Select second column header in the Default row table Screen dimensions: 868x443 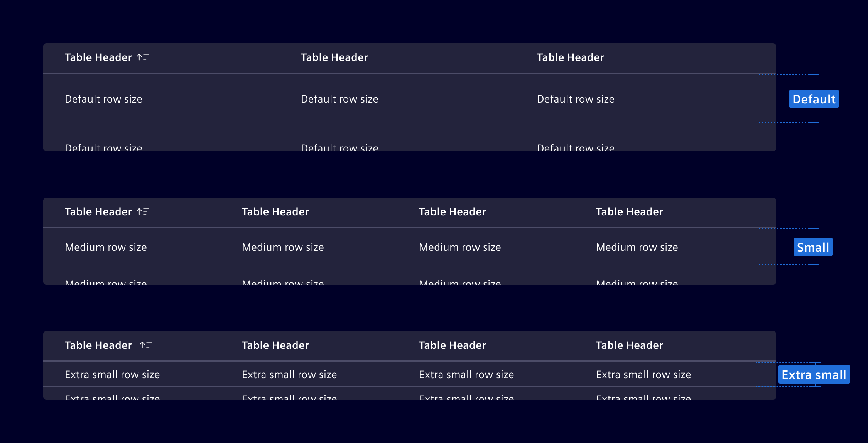[334, 57]
